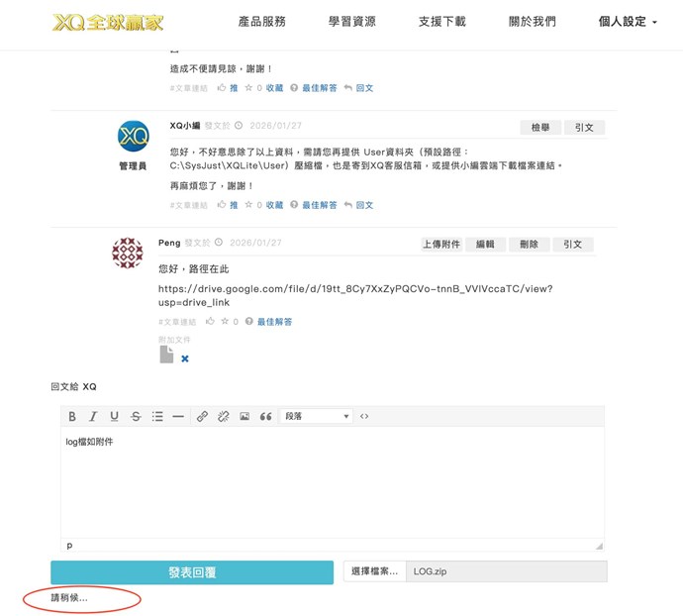Screen dimensions: 683x616
Task: Submit reply with 發表回覆 button
Action: click(192, 572)
